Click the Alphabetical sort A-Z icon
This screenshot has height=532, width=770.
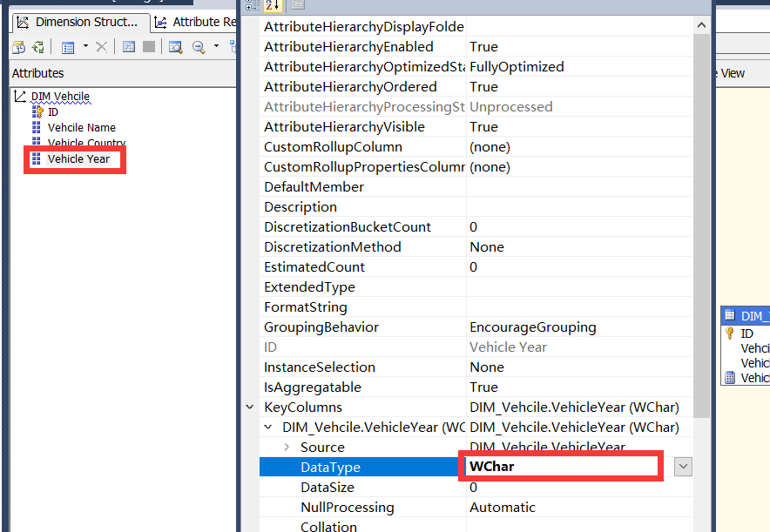(273, 5)
